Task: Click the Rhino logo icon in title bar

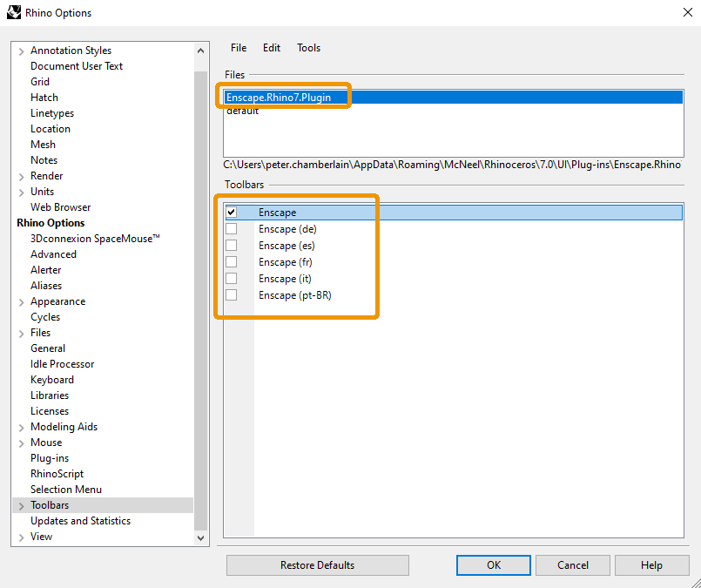Action: 14,12
